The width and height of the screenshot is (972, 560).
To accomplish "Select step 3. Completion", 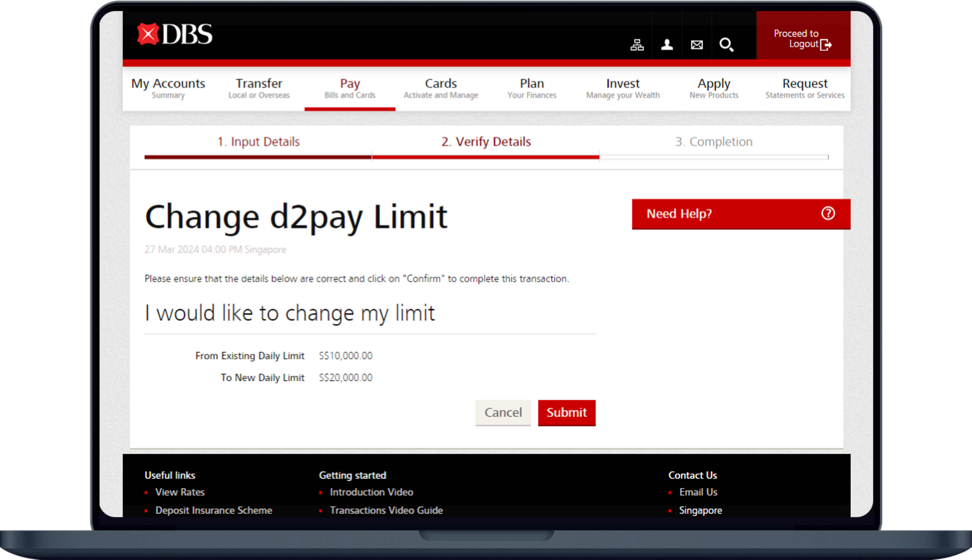I will tap(714, 142).
